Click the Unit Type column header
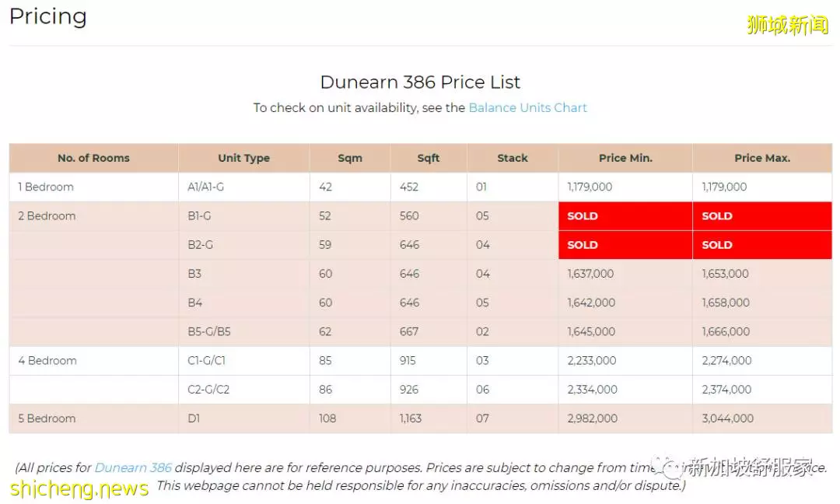This screenshot has height=504, width=840. point(243,158)
